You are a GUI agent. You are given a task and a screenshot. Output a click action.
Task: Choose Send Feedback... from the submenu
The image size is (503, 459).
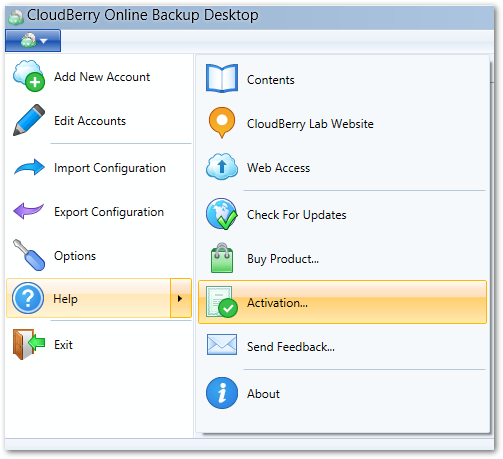point(343,346)
